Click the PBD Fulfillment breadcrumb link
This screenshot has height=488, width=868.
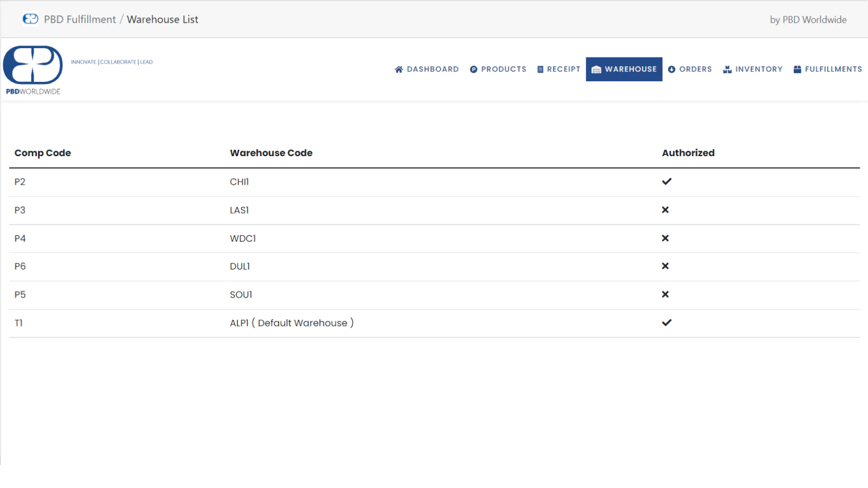coord(80,20)
